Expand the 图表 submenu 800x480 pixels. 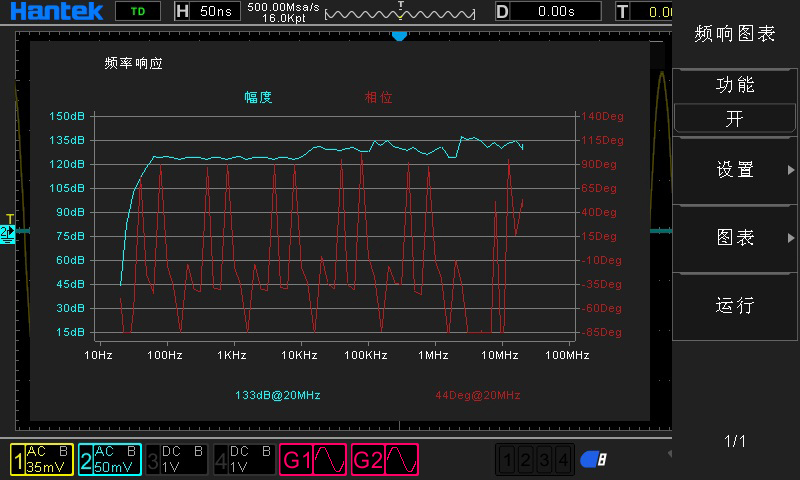[x=735, y=238]
